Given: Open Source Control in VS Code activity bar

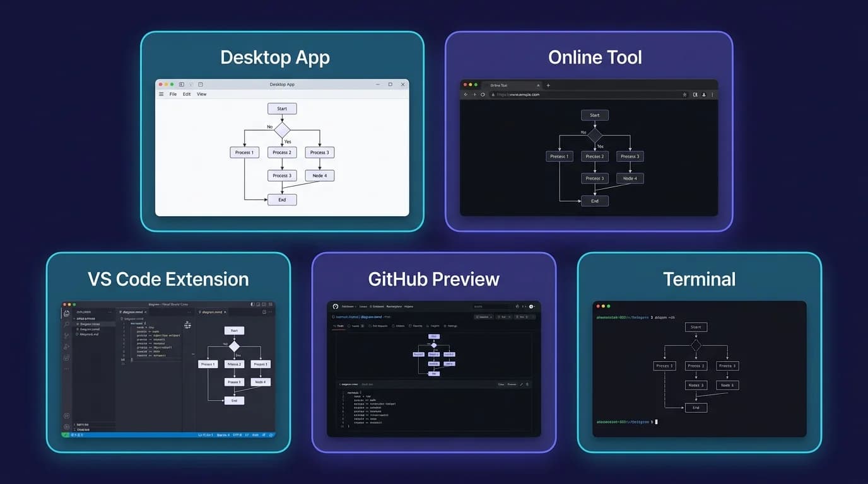Looking at the screenshot, I should click(x=67, y=335).
